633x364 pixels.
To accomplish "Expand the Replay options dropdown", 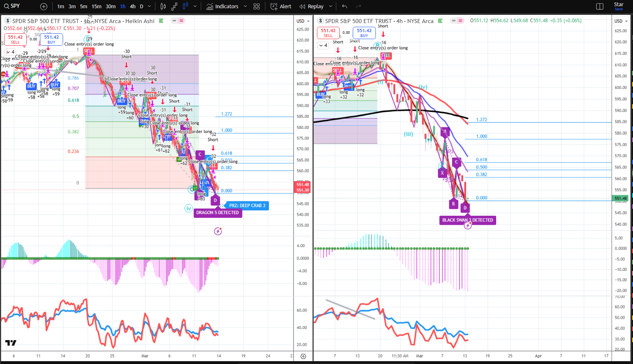I will [x=331, y=7].
